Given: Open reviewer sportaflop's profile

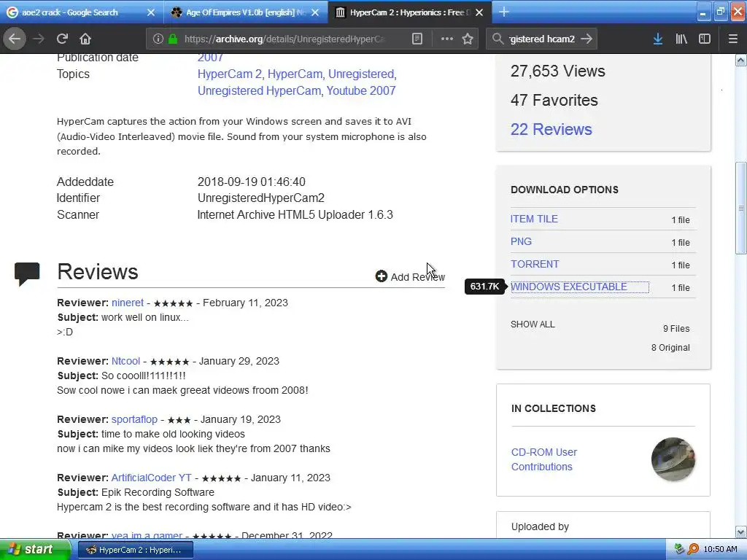Looking at the screenshot, I should tap(134, 419).
